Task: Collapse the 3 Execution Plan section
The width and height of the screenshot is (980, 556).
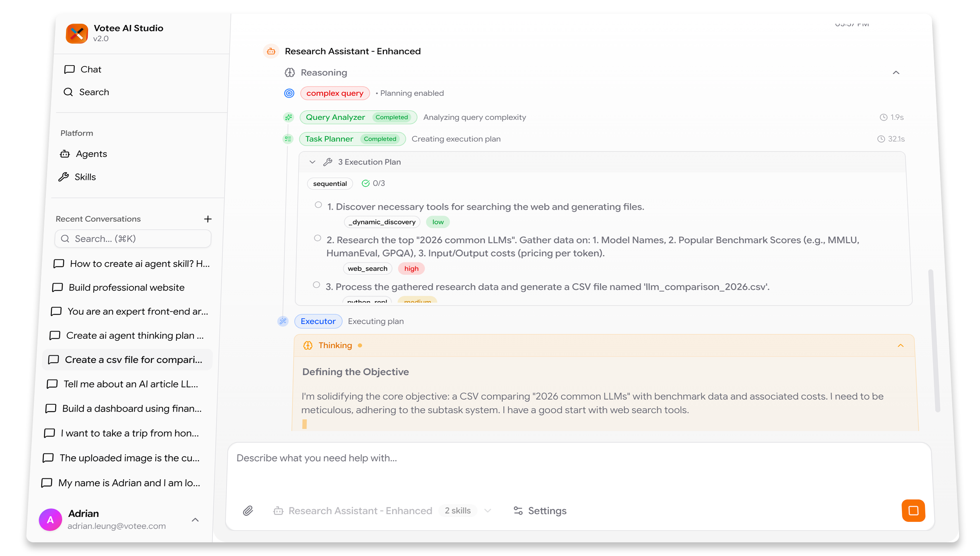Action: [x=312, y=162]
